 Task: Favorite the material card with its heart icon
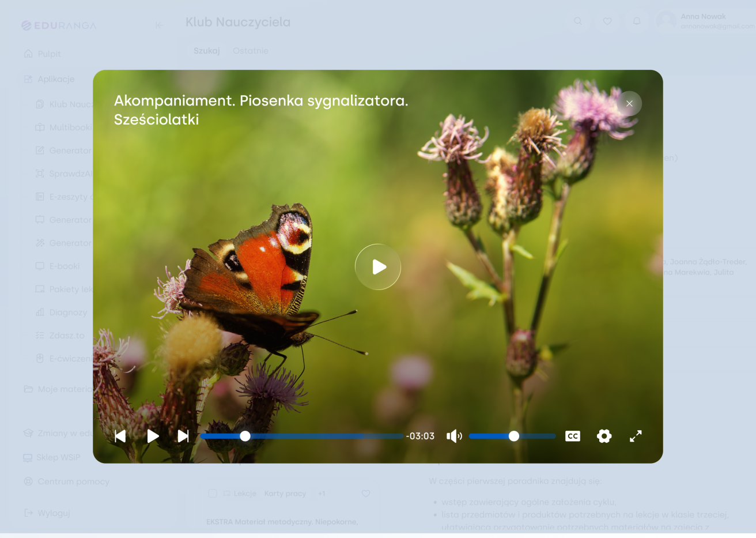coord(366,494)
